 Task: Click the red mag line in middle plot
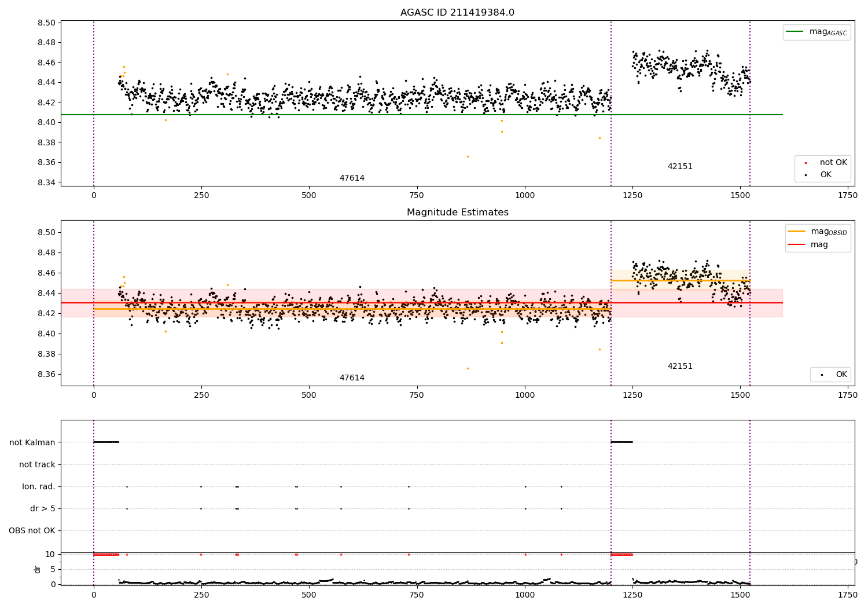pyautogui.click(x=422, y=303)
